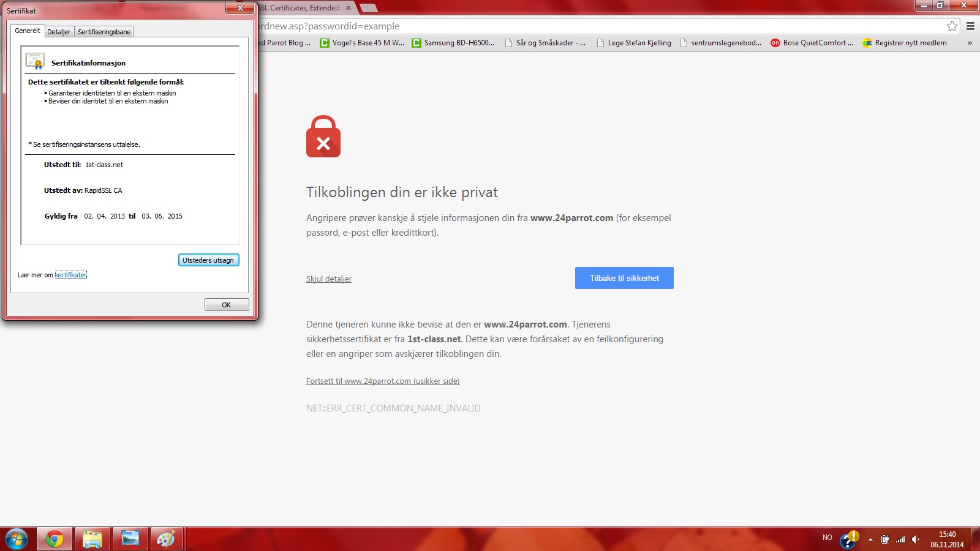980x551 pixels.
Task: Click the line Beviser din identitet til en ekstern maskin
Action: (108, 101)
